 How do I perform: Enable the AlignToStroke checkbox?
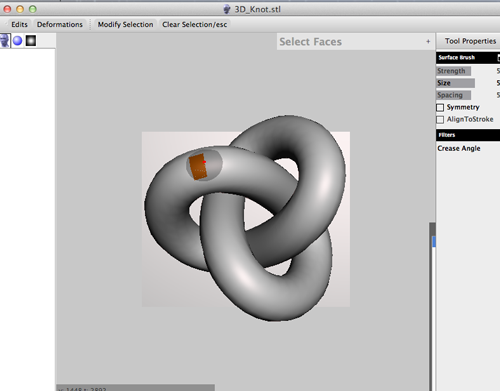(x=440, y=119)
